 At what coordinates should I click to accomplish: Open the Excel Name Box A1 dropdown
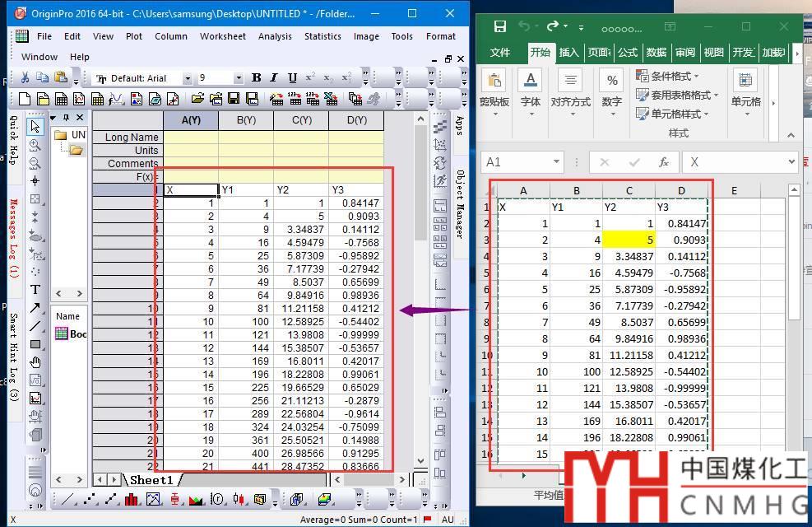(555, 162)
